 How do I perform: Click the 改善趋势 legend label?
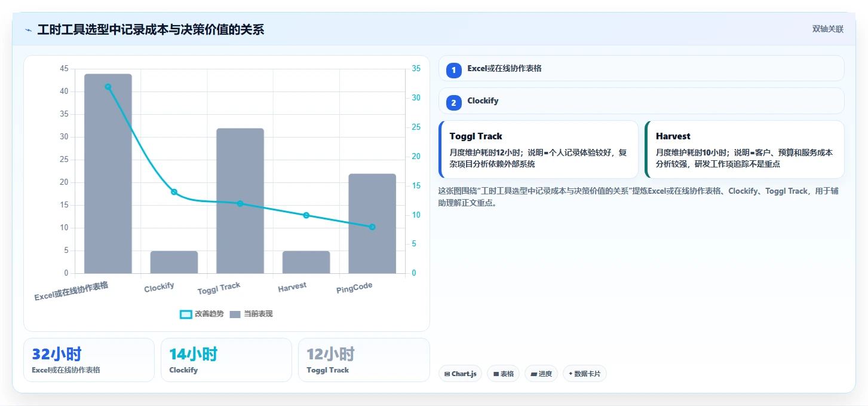point(209,314)
